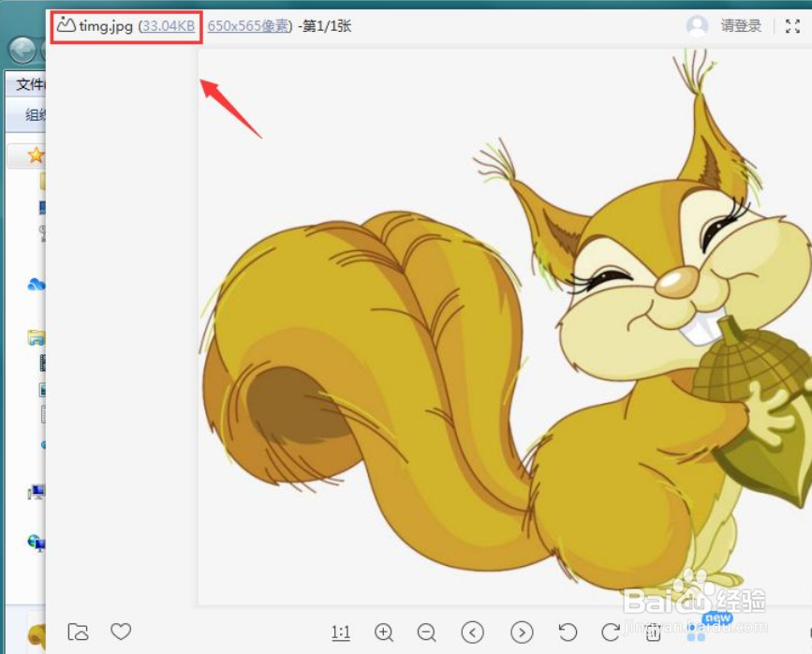Rotate the image counterclockwise
Image resolution: width=812 pixels, height=654 pixels.
coord(568,632)
